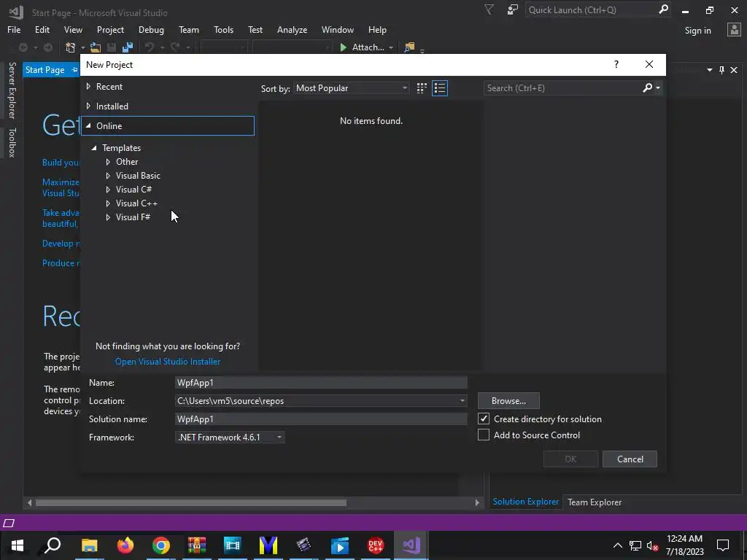Click Sign in at top right
747x560 pixels.
[697, 31]
